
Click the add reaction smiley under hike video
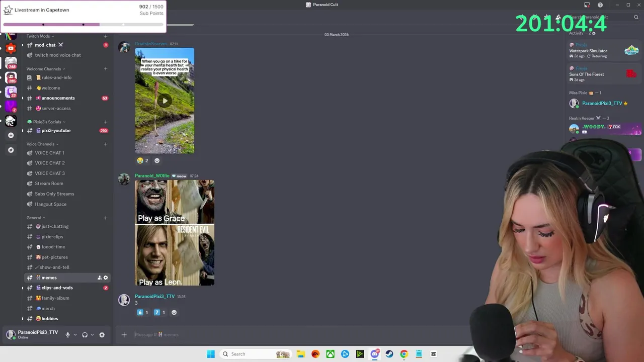(x=156, y=160)
